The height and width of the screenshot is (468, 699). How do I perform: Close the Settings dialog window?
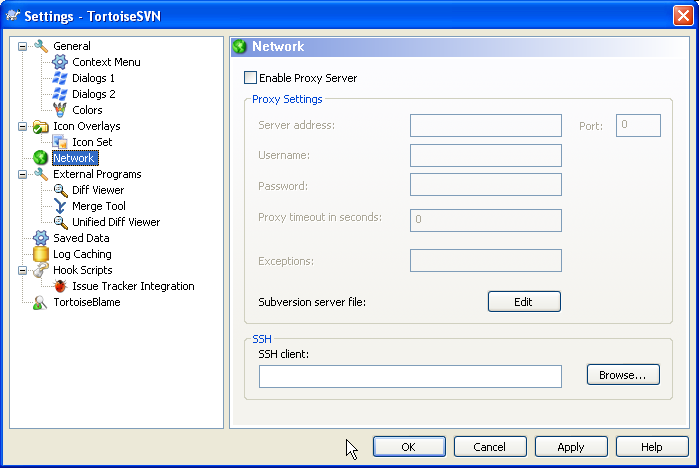tap(681, 15)
